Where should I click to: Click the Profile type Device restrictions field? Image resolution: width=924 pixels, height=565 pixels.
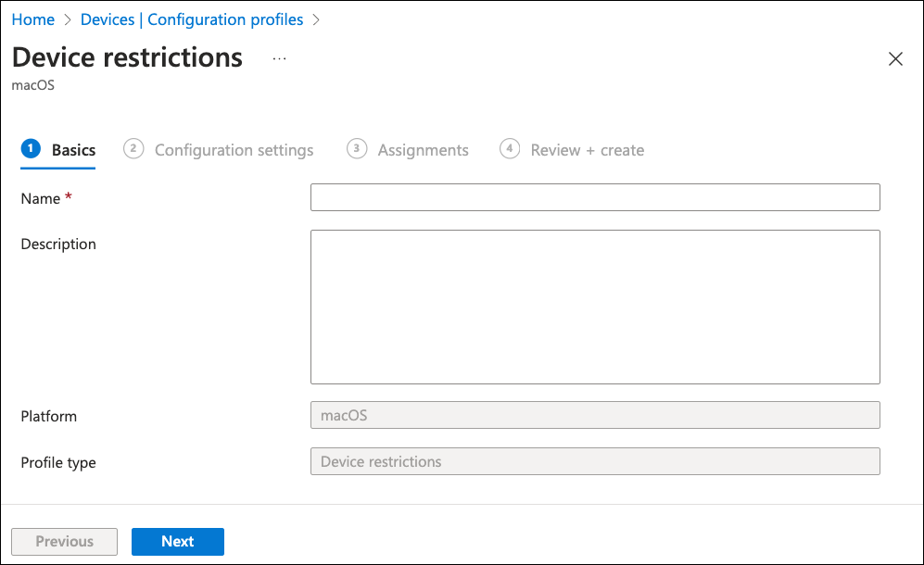click(x=594, y=461)
